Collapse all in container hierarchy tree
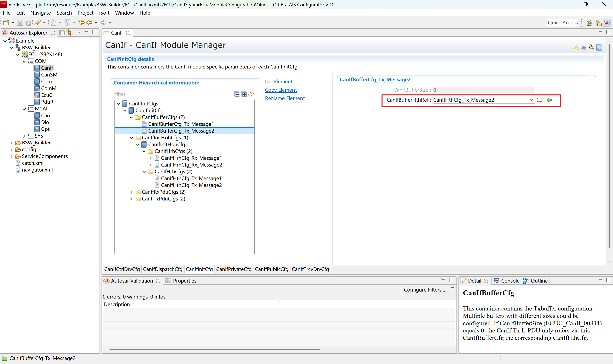This screenshot has width=613, height=364. 237,94
